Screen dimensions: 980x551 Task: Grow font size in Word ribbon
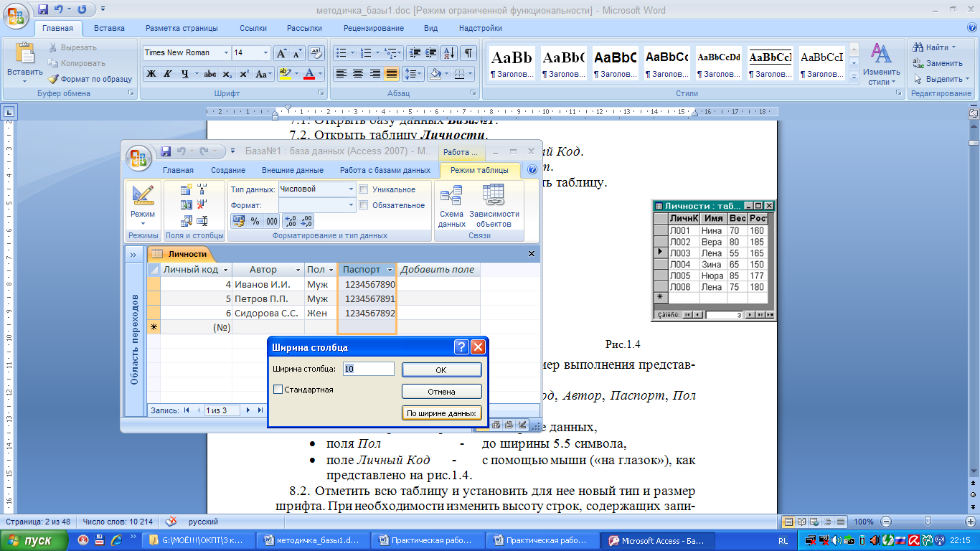[282, 53]
